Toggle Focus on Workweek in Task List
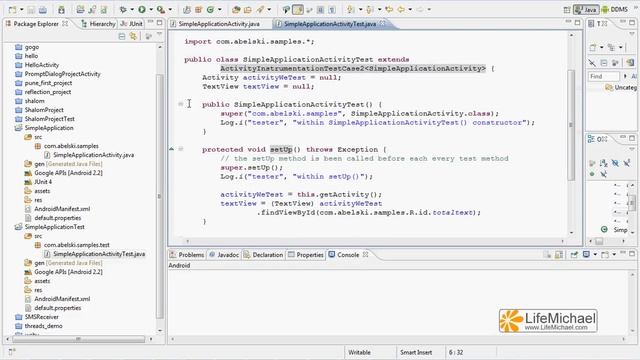 615,62
